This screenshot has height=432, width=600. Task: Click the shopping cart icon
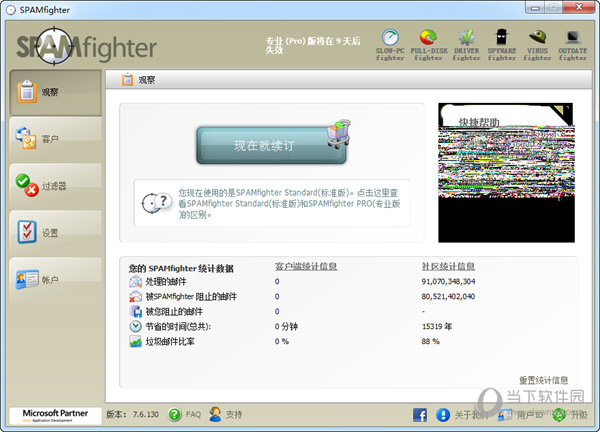(338, 134)
